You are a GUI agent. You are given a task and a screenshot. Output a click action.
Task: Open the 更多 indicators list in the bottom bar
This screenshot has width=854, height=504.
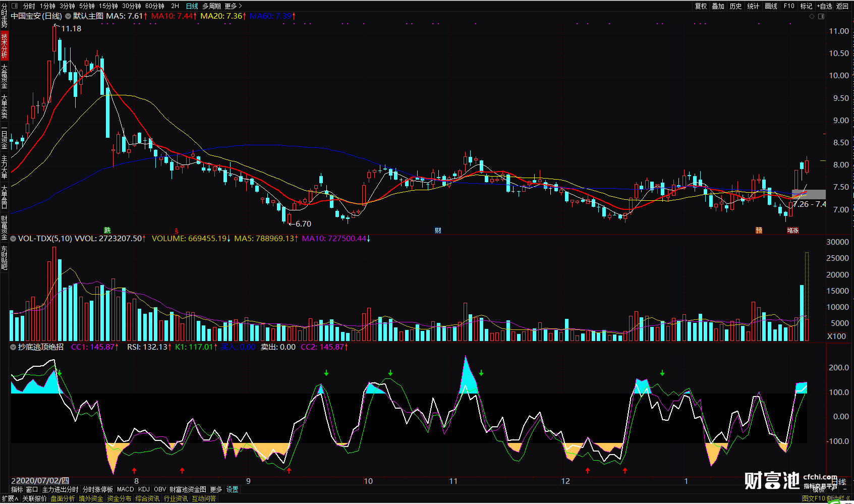pos(216,489)
